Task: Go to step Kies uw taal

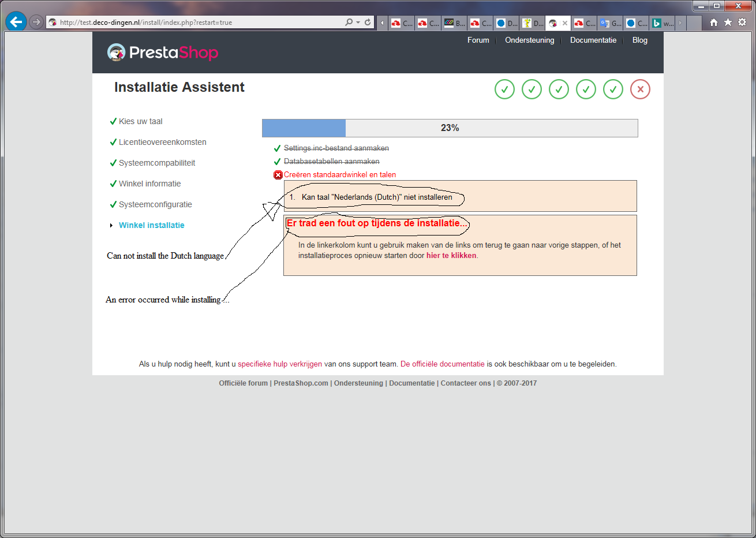Action: click(x=140, y=121)
